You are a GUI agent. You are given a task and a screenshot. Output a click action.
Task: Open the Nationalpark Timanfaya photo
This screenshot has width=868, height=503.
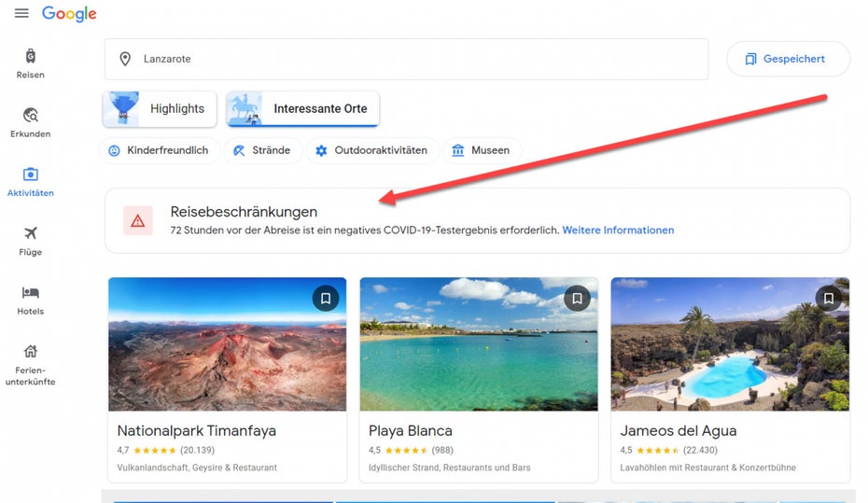click(x=228, y=344)
